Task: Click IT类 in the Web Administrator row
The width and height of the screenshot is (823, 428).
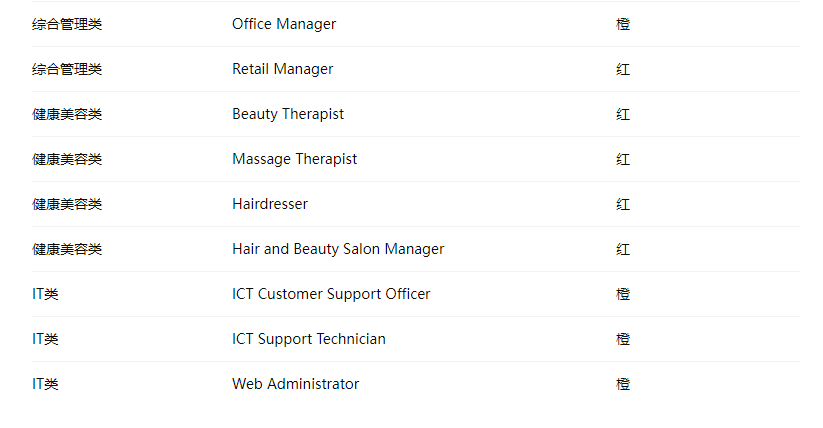Action: tap(45, 384)
